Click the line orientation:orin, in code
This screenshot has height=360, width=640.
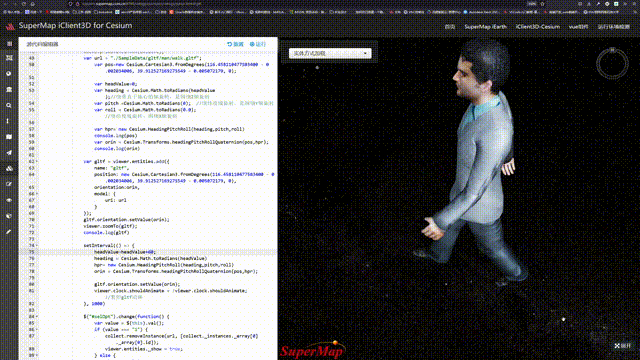click(117, 187)
